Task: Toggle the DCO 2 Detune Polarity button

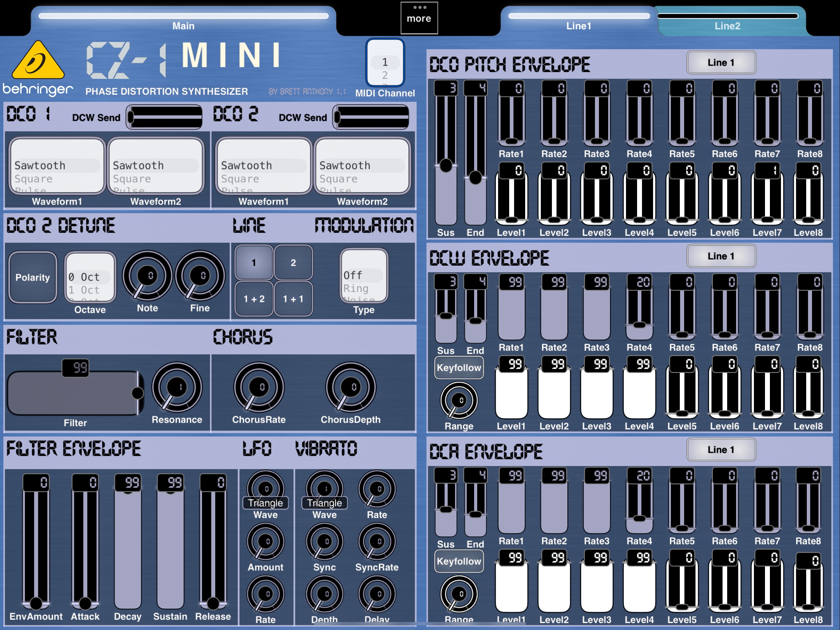Action: tap(33, 277)
